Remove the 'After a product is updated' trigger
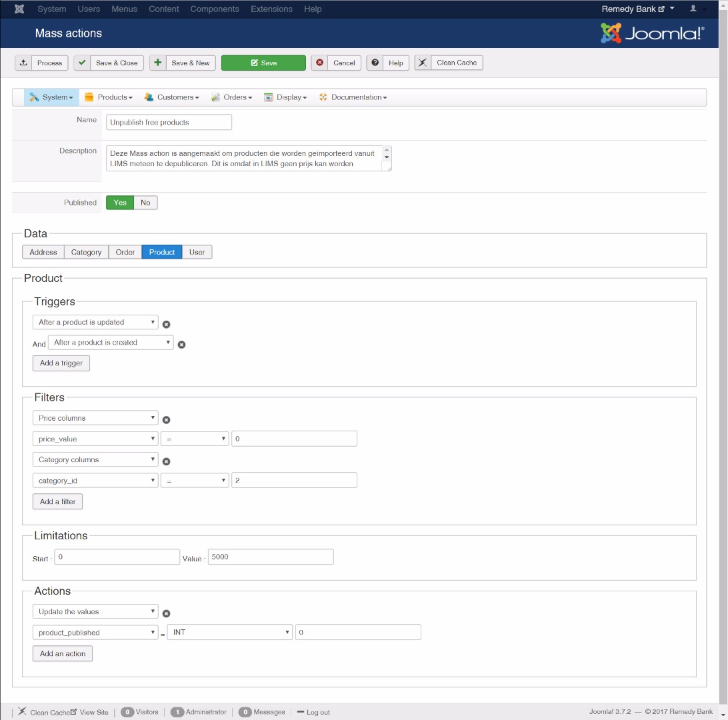Screen dimensions: 728x720 166,324
